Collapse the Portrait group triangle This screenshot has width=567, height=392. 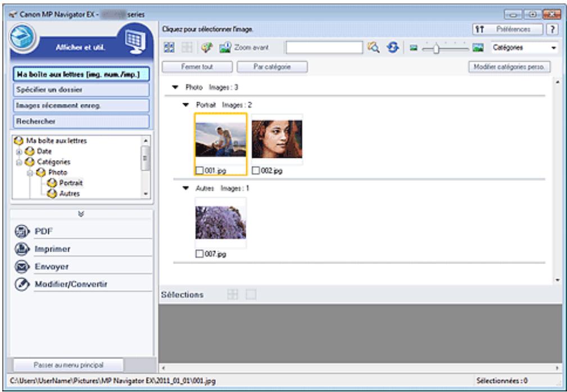[186, 105]
